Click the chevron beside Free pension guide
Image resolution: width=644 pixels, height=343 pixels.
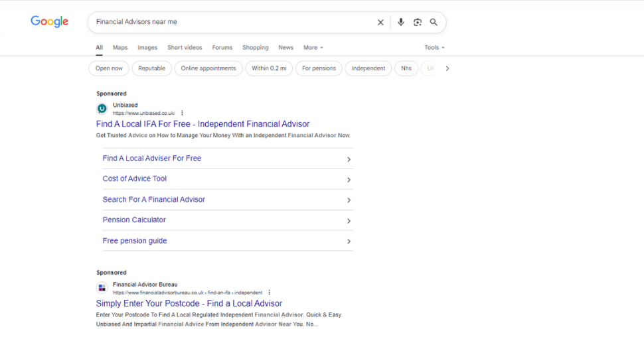349,241
